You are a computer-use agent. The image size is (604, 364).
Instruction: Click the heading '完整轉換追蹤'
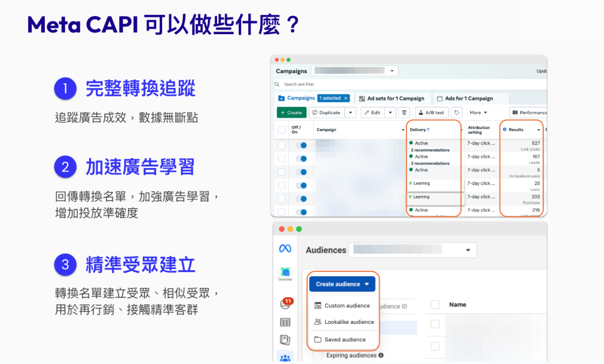tap(140, 88)
